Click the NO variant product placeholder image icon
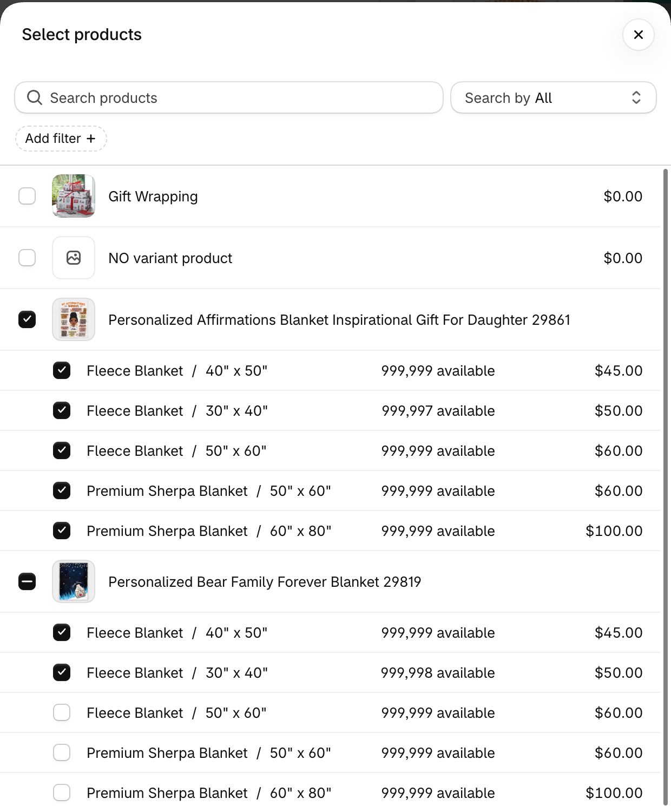The image size is (671, 812). tap(74, 258)
